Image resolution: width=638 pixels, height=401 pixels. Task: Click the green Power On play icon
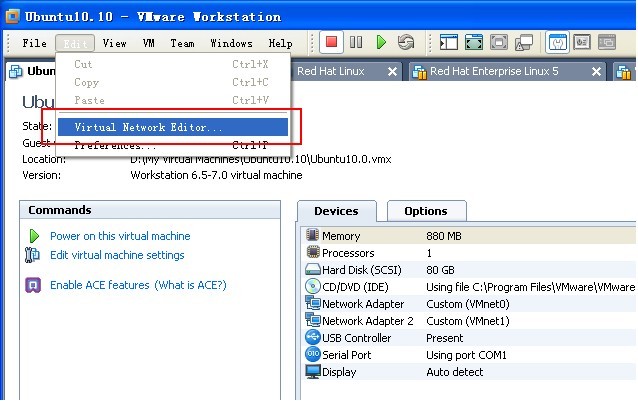(381, 43)
